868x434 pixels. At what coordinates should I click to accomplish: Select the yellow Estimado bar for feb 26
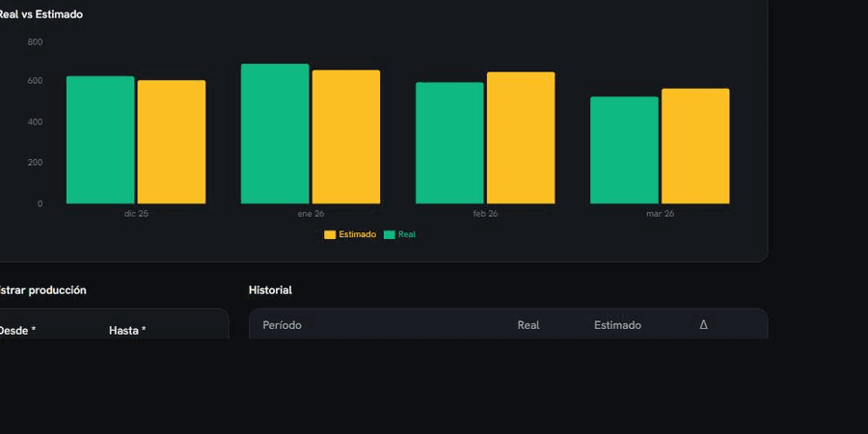coord(521,138)
